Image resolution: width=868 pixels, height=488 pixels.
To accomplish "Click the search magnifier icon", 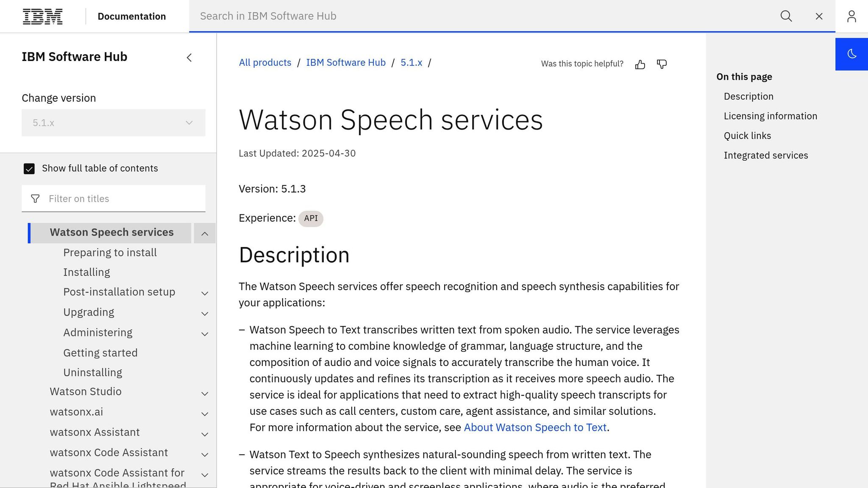I will tap(786, 16).
